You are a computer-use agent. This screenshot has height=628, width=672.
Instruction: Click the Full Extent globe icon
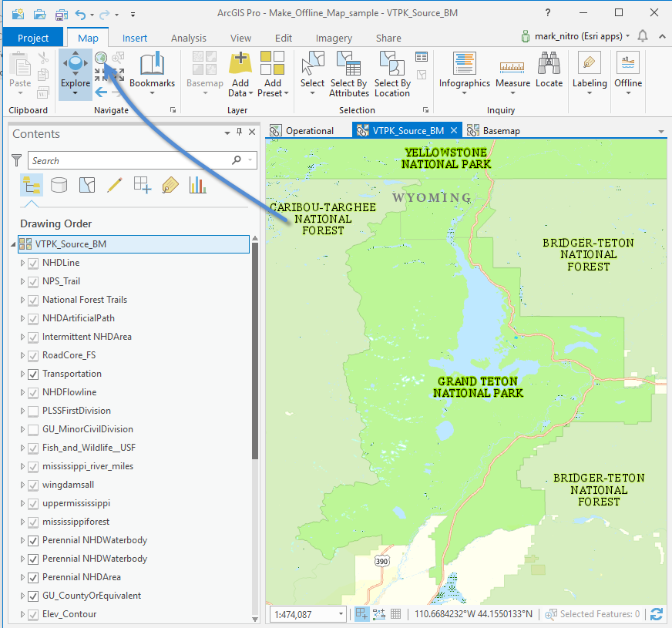101,57
